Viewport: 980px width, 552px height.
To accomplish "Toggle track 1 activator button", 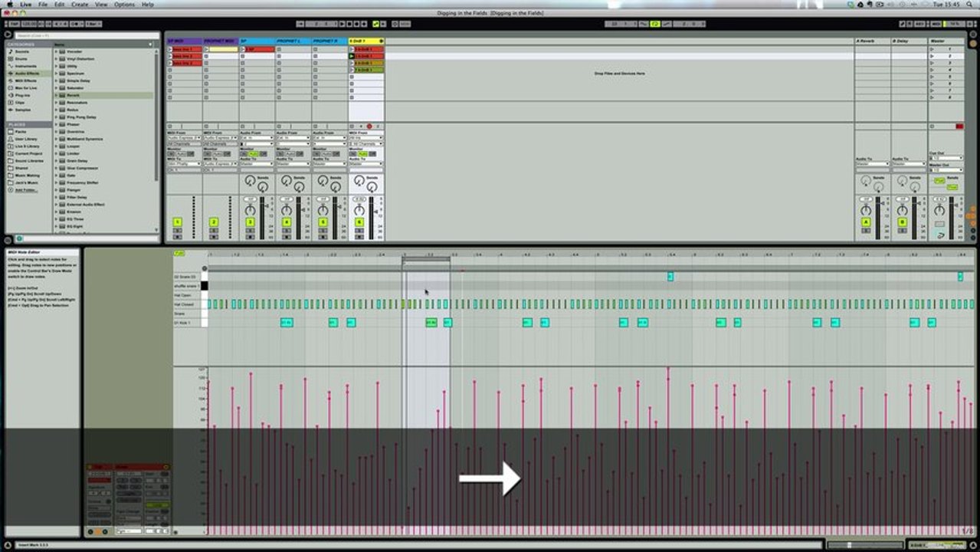I will [177, 222].
